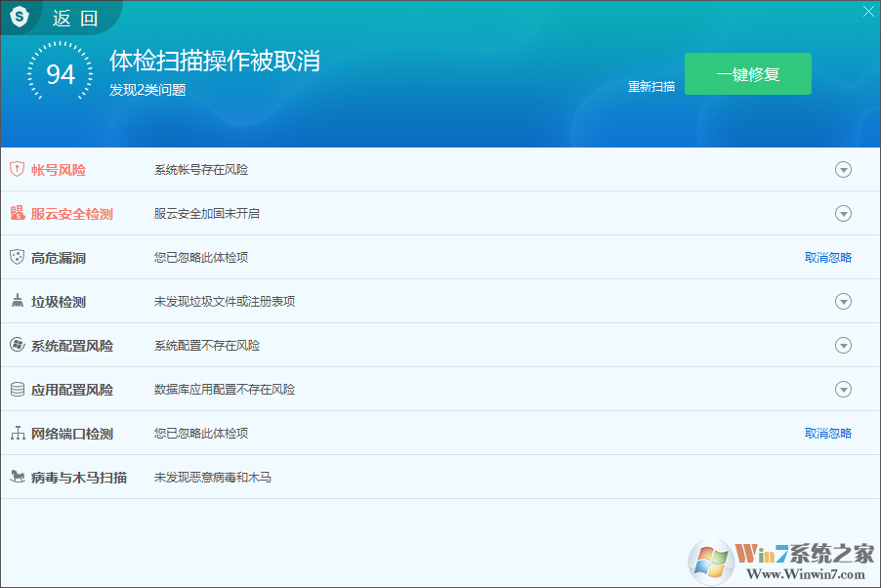The image size is (881, 588).
Task: Open the 垃圾检测 detail dropdown
Action: pos(843,301)
